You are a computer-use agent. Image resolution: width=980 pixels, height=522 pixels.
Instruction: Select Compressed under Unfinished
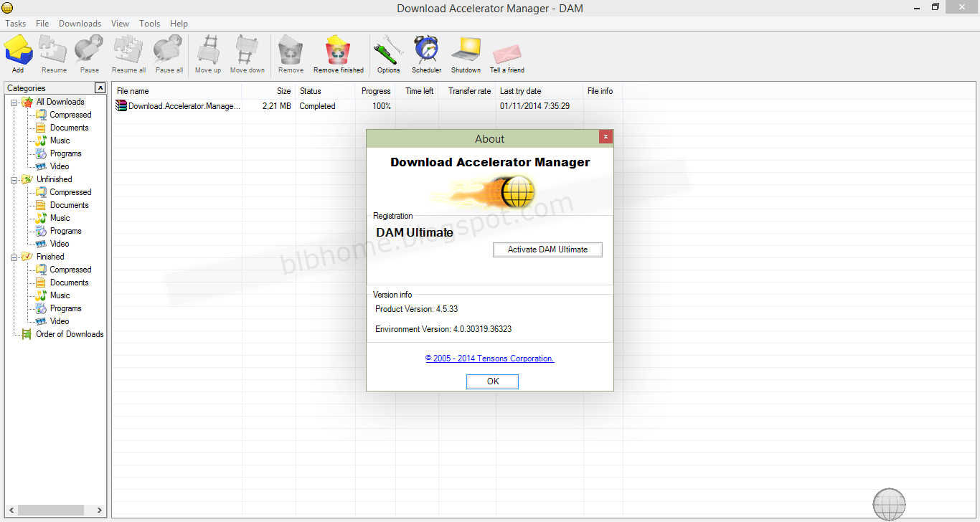[70, 192]
